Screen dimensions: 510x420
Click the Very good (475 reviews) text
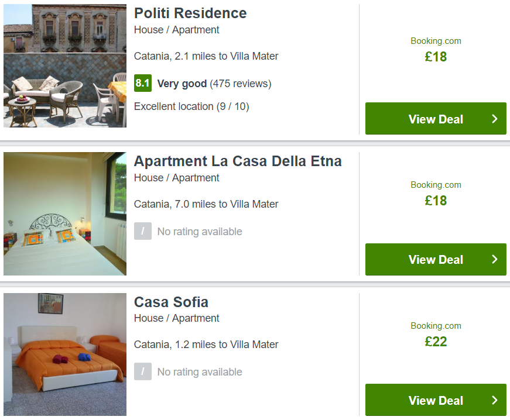pos(214,84)
